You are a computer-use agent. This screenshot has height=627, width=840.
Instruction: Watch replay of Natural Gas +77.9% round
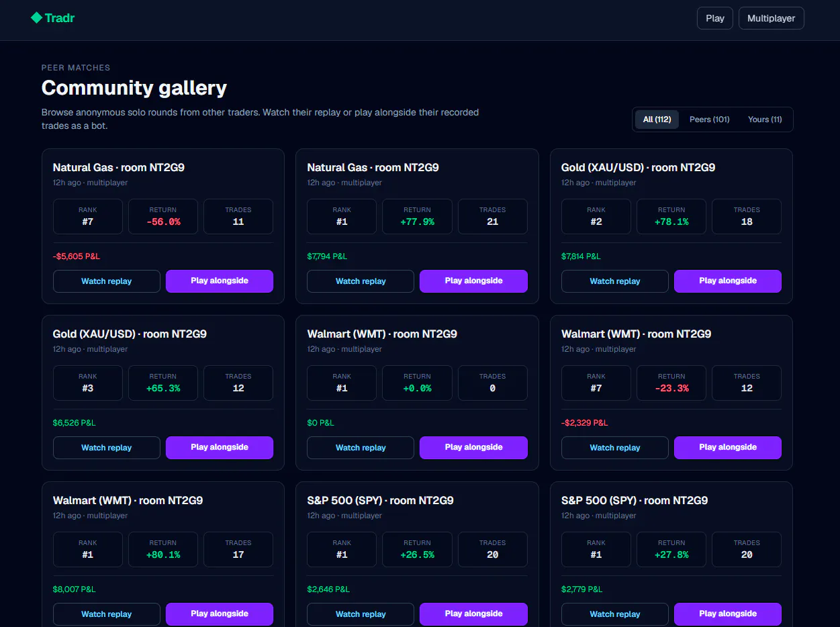point(361,281)
